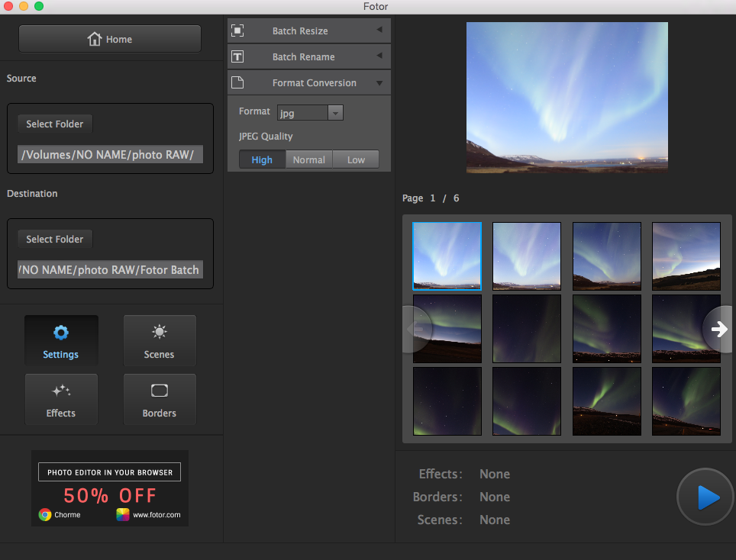Open the Scenes sun icon panel
This screenshot has height=560, width=736.
coord(159,341)
